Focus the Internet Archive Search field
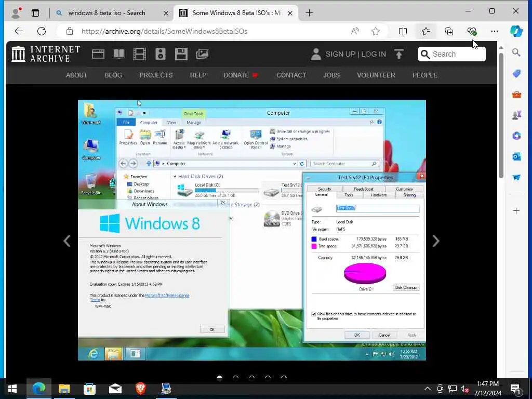This screenshot has width=532, height=399. tap(451, 54)
